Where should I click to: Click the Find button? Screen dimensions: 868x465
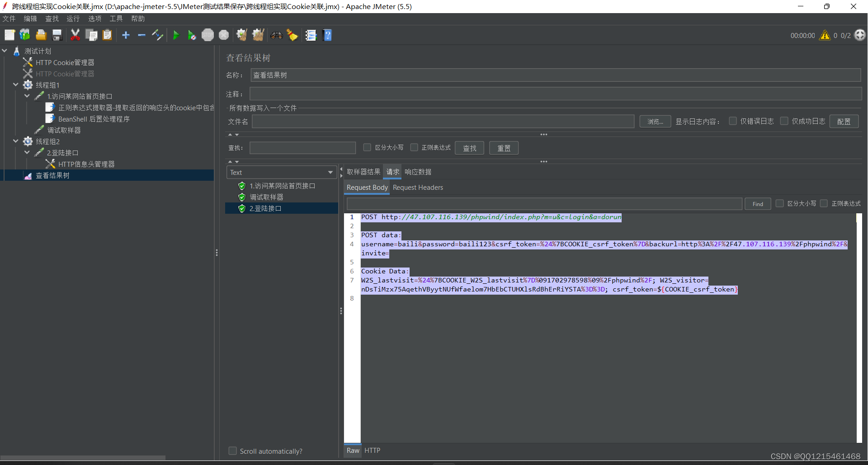click(758, 204)
